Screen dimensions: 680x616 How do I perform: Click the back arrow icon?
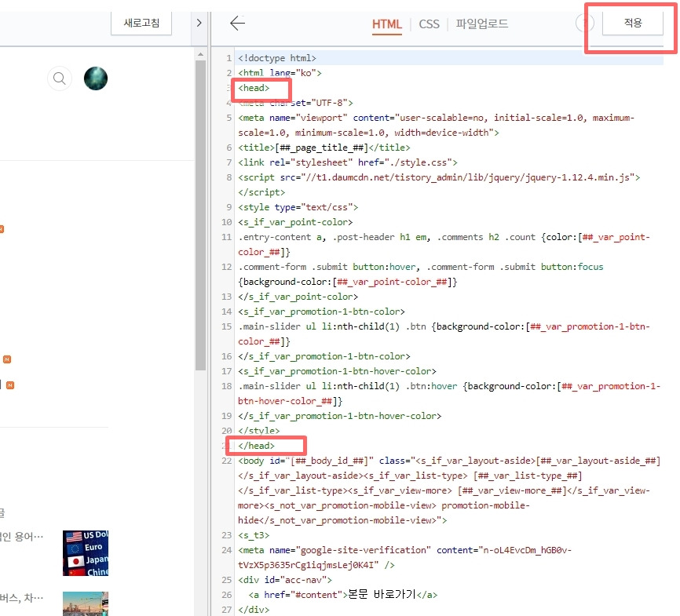pyautogui.click(x=238, y=24)
